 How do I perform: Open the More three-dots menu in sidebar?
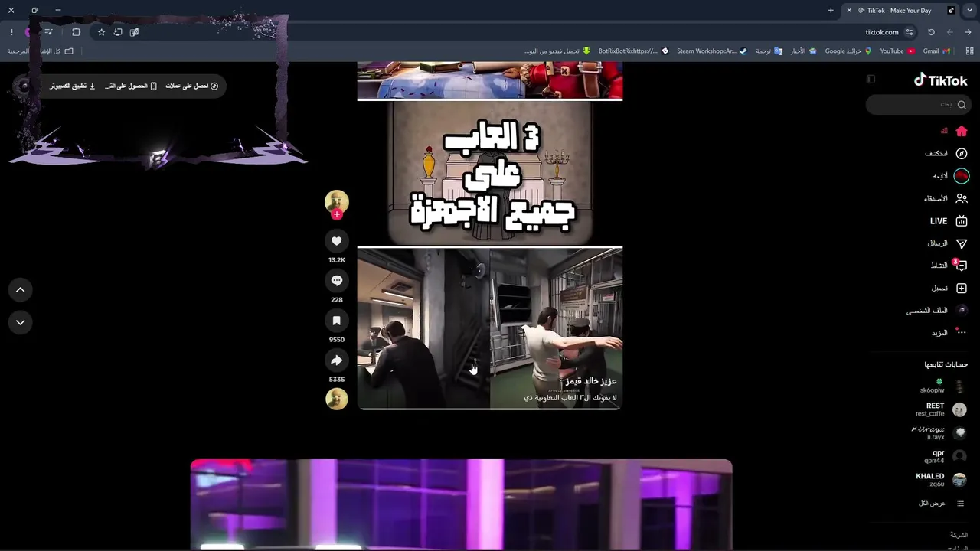962,333
